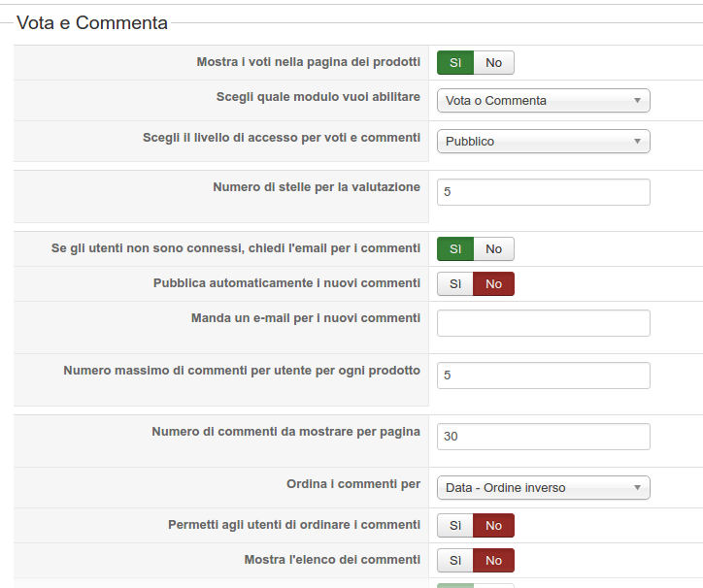Click the 'Numero di stelle per la valutazione' field

point(543,192)
